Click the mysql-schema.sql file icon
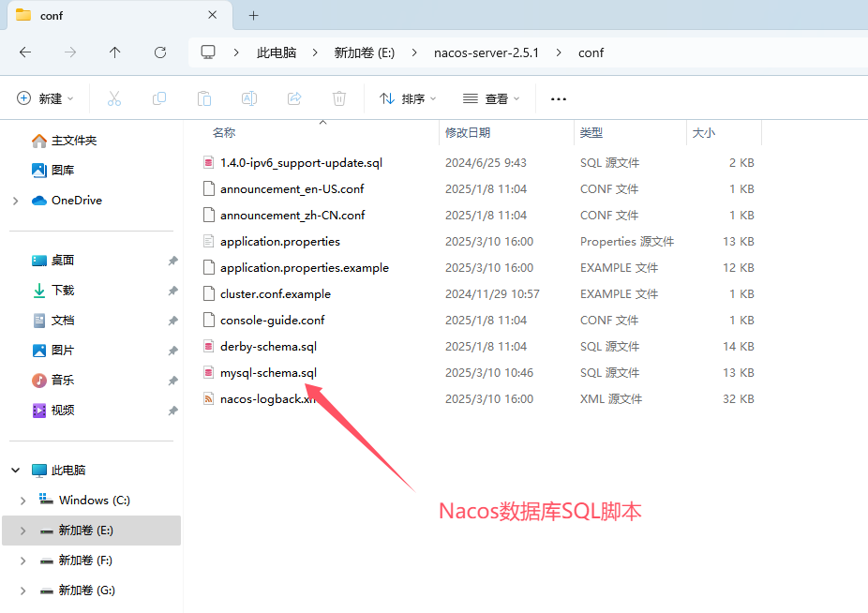Image resolution: width=868 pixels, height=613 pixels. [209, 373]
